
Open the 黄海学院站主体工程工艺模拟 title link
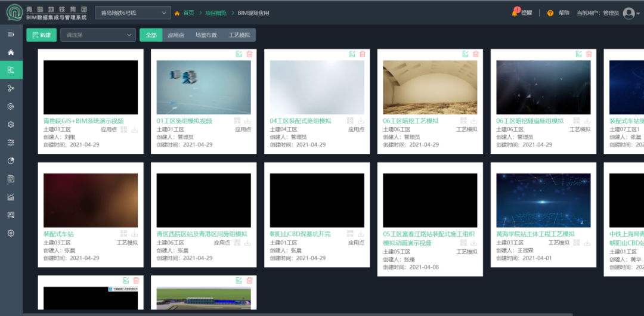pos(535,234)
